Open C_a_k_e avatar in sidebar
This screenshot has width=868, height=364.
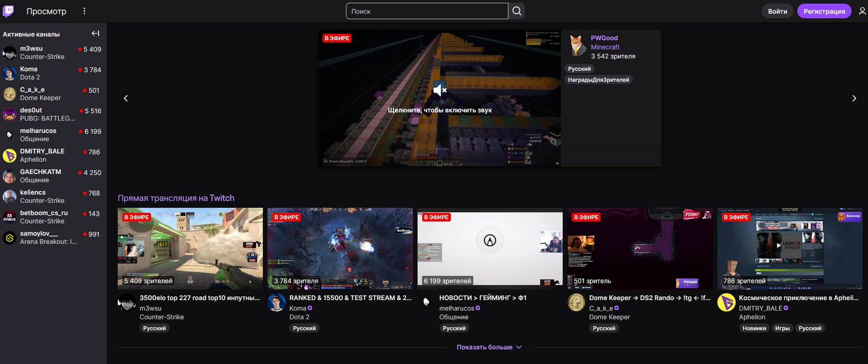10,94
